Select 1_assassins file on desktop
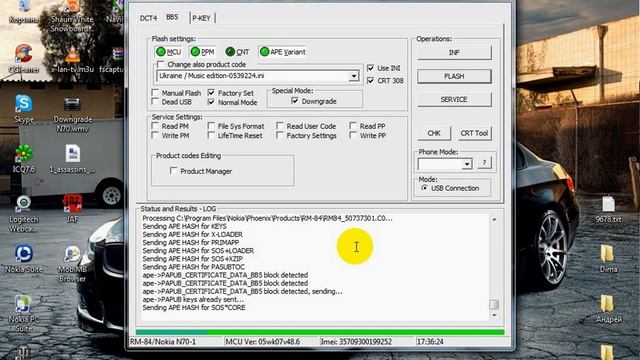The image size is (640, 360). 72,159
